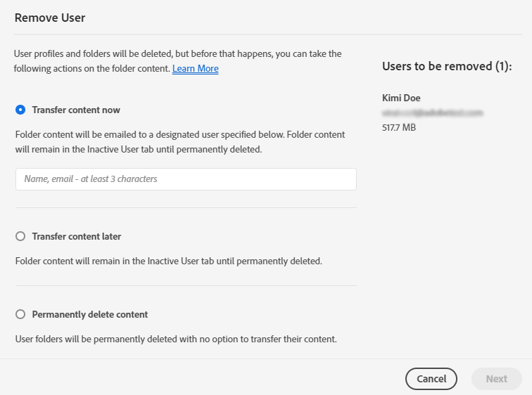The image size is (532, 395).
Task: Click the 'Folder content will be emailed' description
Action: [x=180, y=141]
